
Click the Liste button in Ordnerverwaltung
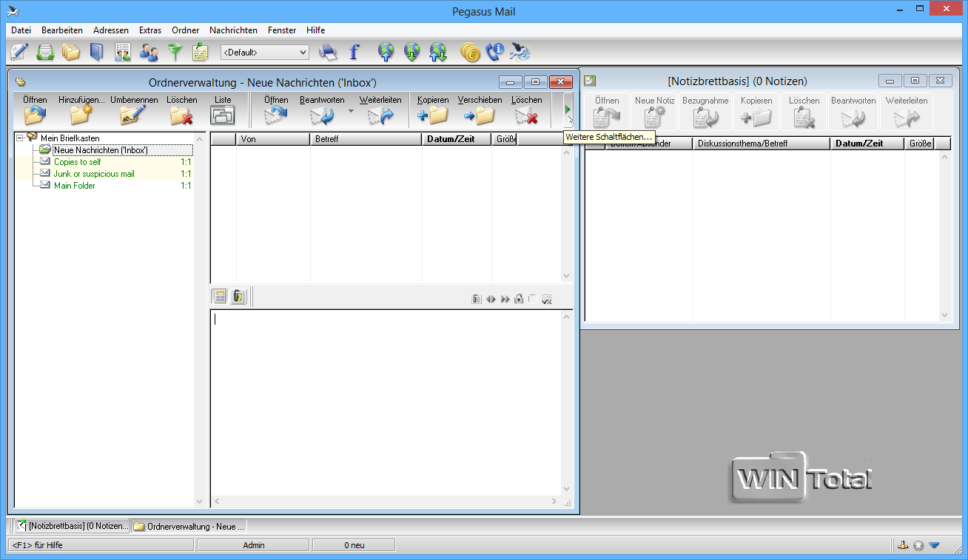(223, 109)
